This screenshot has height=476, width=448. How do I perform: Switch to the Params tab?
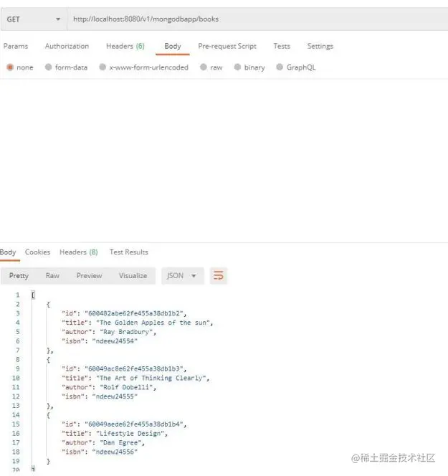pos(16,46)
